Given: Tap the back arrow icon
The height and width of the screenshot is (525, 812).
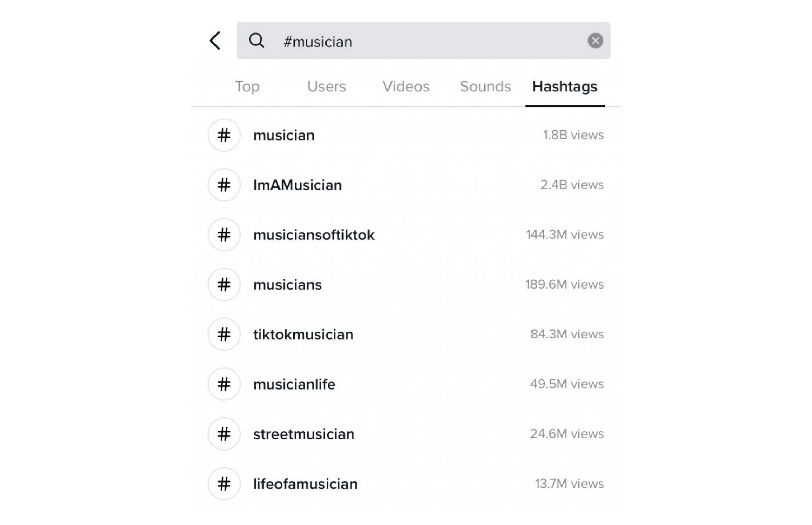Looking at the screenshot, I should [x=215, y=41].
